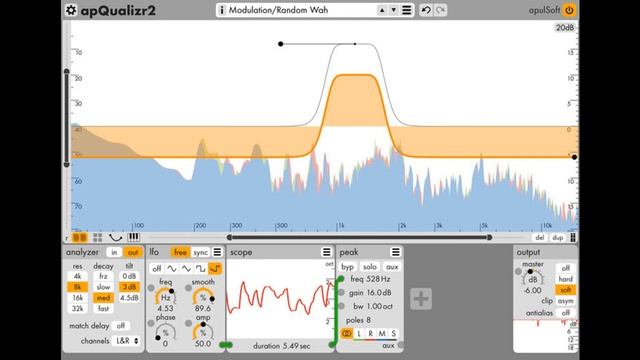Select 16k analyzer resolution

point(78,298)
